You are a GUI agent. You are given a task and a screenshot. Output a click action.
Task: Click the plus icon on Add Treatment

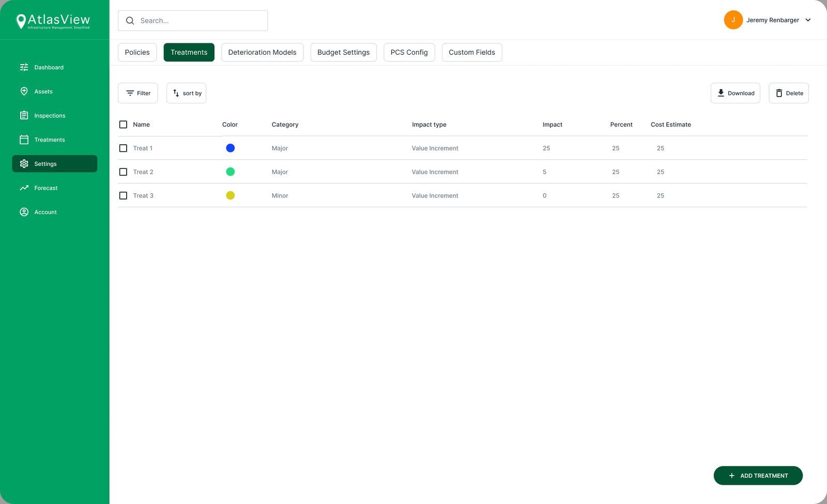tap(731, 476)
